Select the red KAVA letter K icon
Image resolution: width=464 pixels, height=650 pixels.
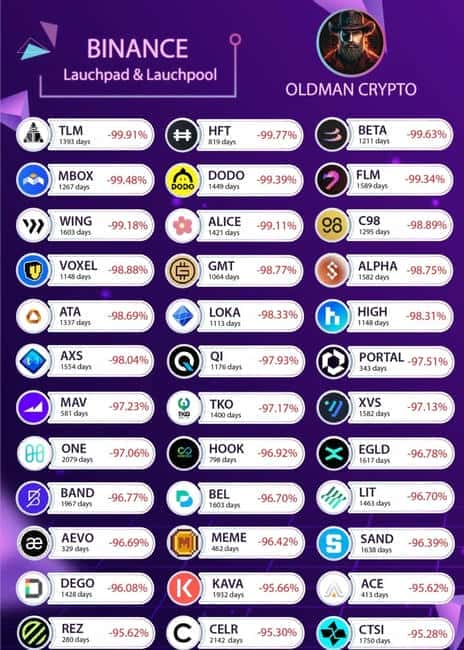tap(185, 588)
